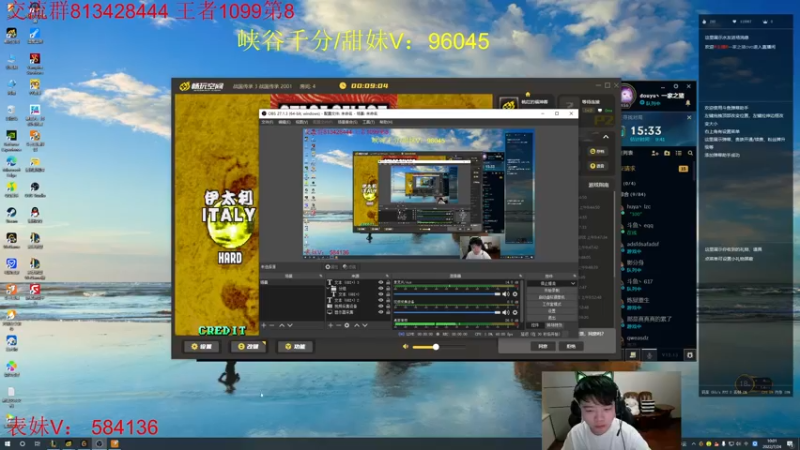The image size is (800, 450).
Task: Mute the first audio mixer channel
Action: (x=506, y=294)
